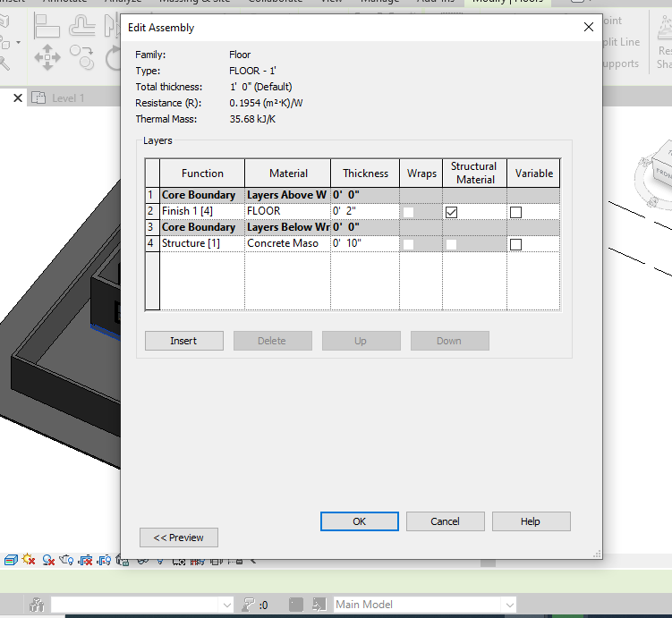Image resolution: width=672 pixels, height=618 pixels.
Task: Click the FLOOR material cell in row 2
Action: [287, 211]
